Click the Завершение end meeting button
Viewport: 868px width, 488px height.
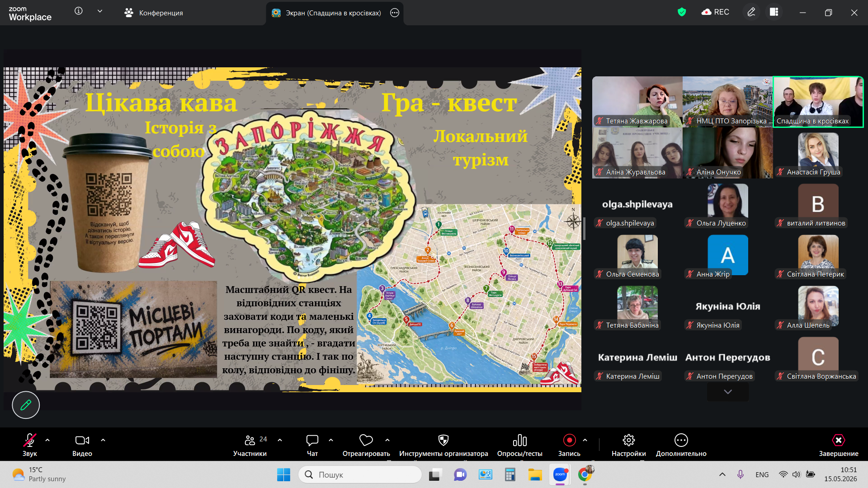click(839, 445)
